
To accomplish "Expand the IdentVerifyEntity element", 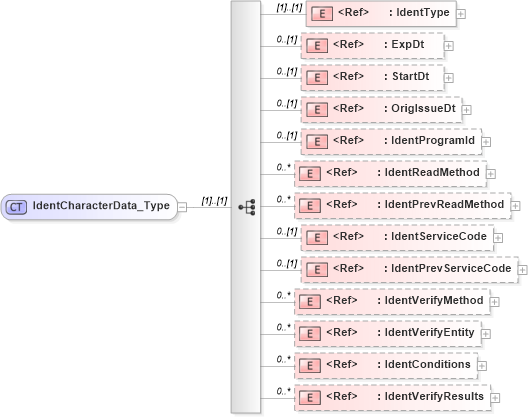I will tap(486, 334).
